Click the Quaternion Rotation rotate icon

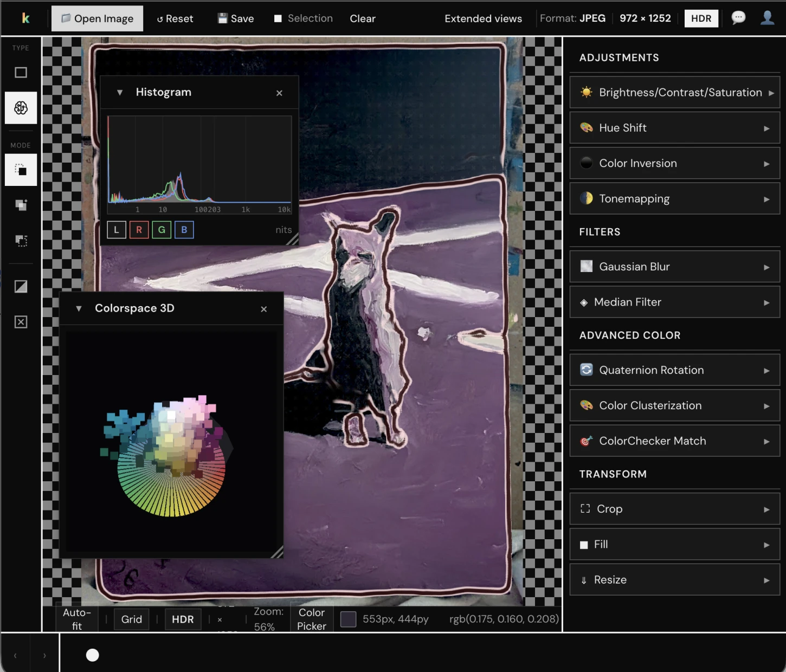[587, 370]
